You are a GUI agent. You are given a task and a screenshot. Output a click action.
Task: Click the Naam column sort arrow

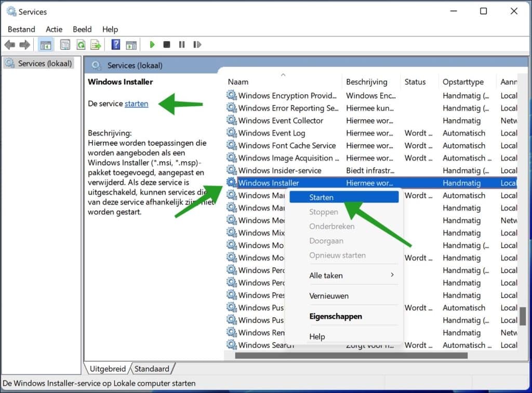coord(283,74)
